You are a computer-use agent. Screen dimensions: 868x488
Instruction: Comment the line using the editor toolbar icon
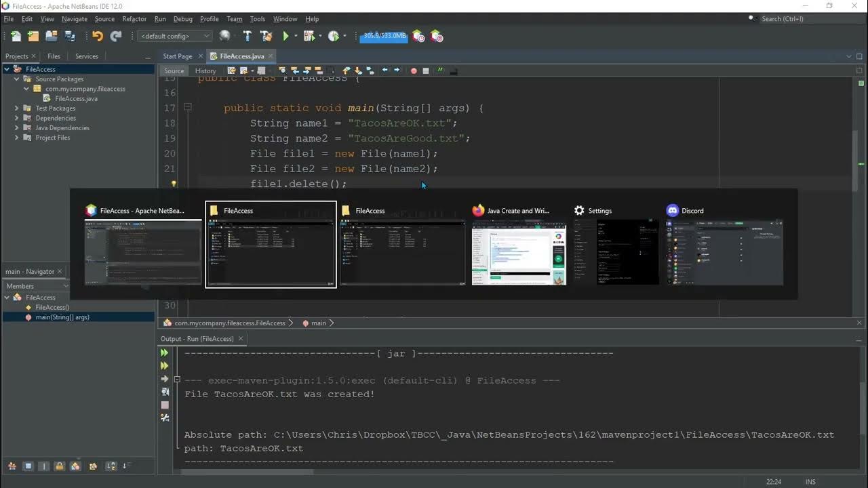point(440,70)
